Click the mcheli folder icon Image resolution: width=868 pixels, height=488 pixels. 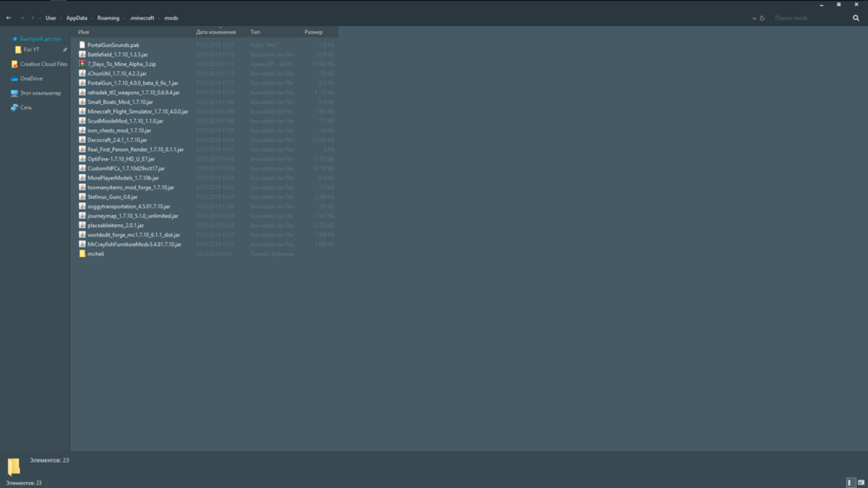[82, 254]
